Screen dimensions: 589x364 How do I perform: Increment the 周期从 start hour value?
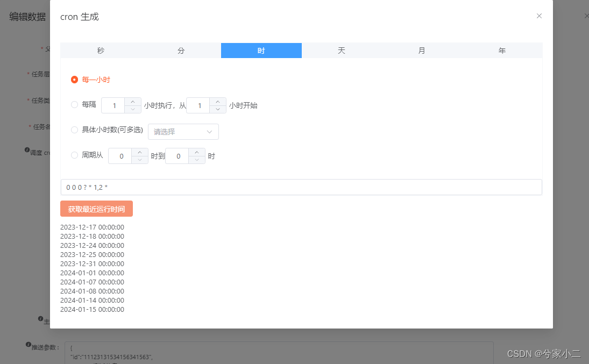[140, 152]
